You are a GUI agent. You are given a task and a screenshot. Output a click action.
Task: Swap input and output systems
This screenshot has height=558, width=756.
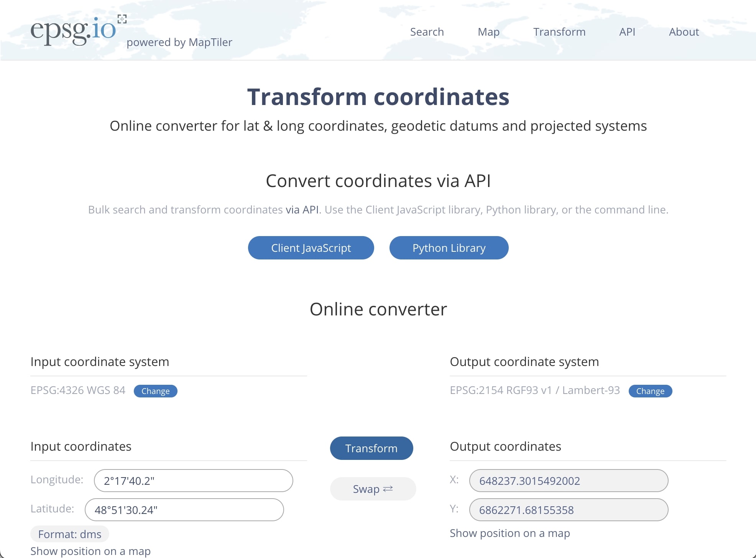pos(373,489)
